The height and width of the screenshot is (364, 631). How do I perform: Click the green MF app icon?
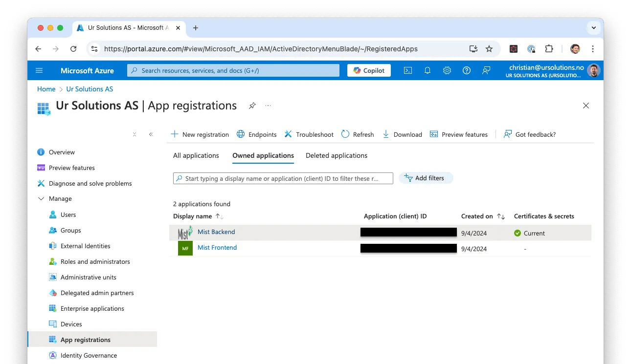(185, 248)
